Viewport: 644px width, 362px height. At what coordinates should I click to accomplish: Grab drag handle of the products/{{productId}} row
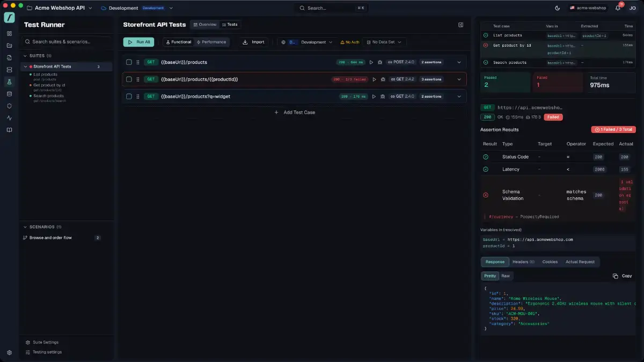[x=138, y=79]
